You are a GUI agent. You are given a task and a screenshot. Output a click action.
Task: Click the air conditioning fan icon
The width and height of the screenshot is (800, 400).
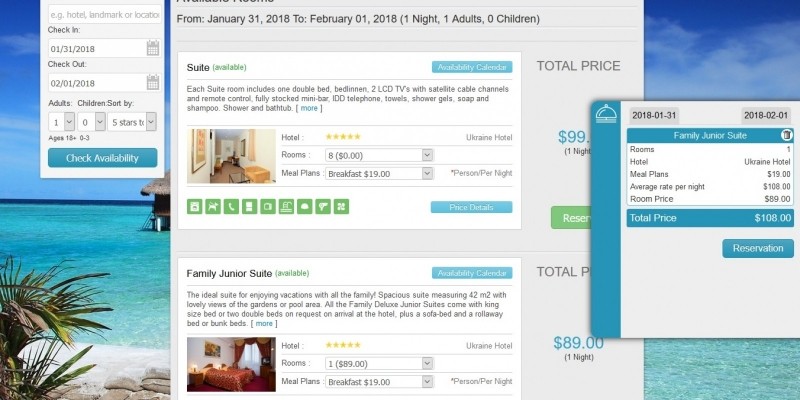tap(341, 207)
